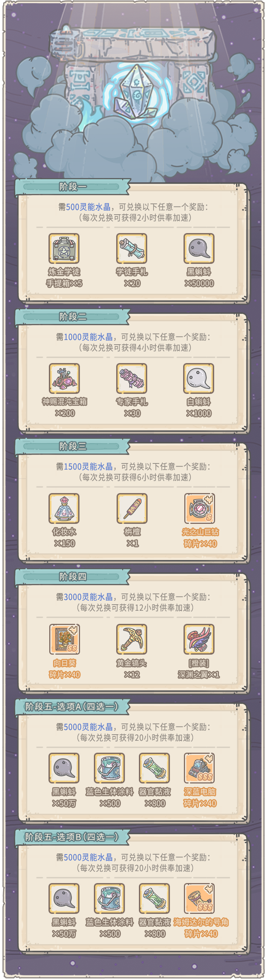Open the 阶段五-选项A header banner

click(72, 707)
